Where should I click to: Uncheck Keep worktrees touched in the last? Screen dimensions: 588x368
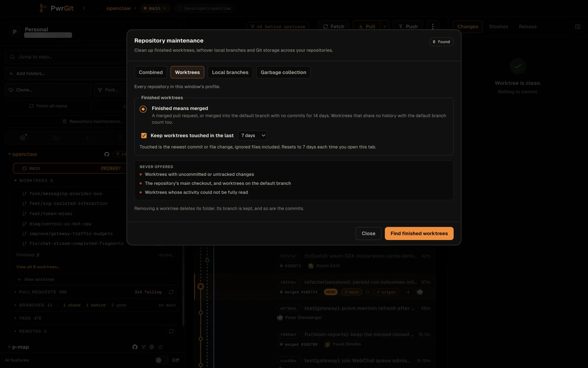[x=144, y=135]
